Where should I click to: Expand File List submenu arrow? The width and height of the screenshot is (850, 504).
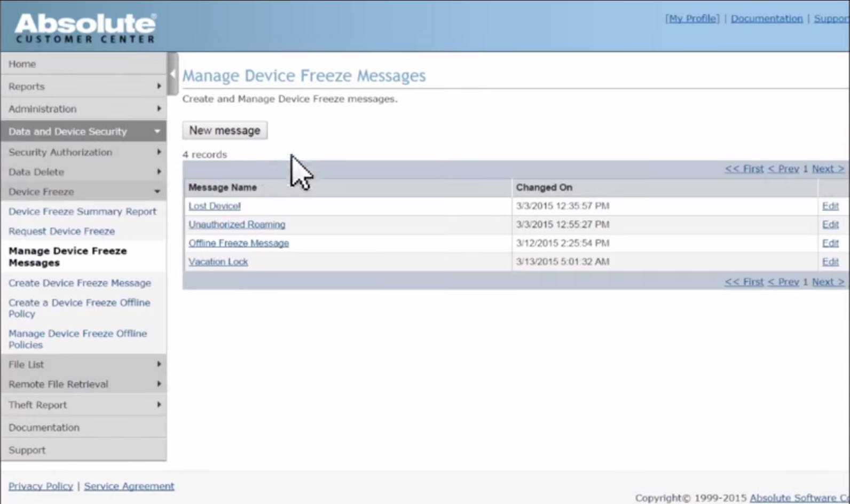click(159, 364)
